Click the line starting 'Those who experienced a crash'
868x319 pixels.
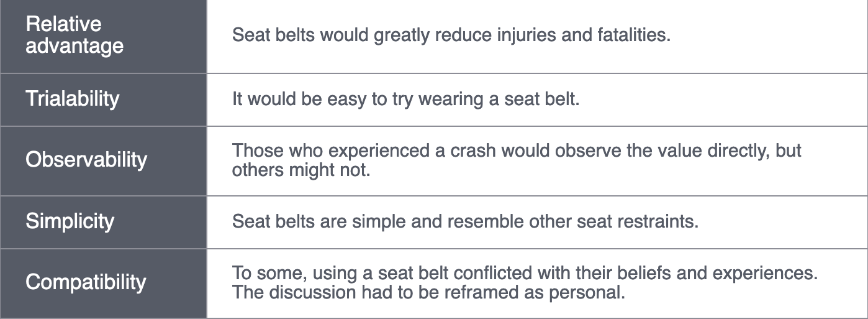point(517,151)
